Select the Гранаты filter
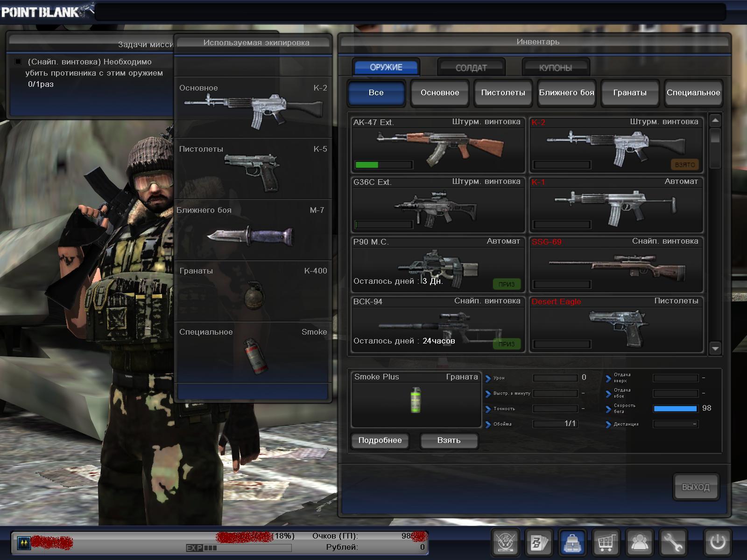The image size is (747, 560). pos(630,92)
